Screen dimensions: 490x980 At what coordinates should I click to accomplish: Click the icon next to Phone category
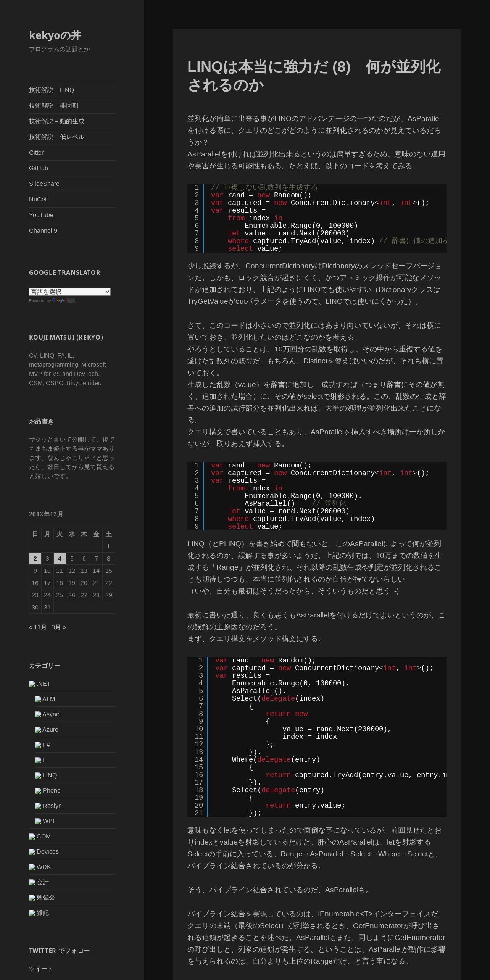[38, 791]
